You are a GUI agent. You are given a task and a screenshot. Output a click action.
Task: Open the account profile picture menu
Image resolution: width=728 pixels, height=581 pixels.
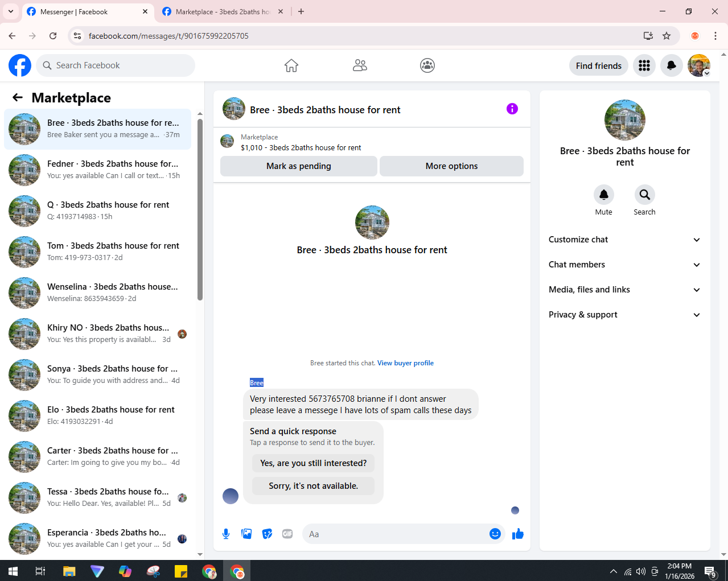699,65
